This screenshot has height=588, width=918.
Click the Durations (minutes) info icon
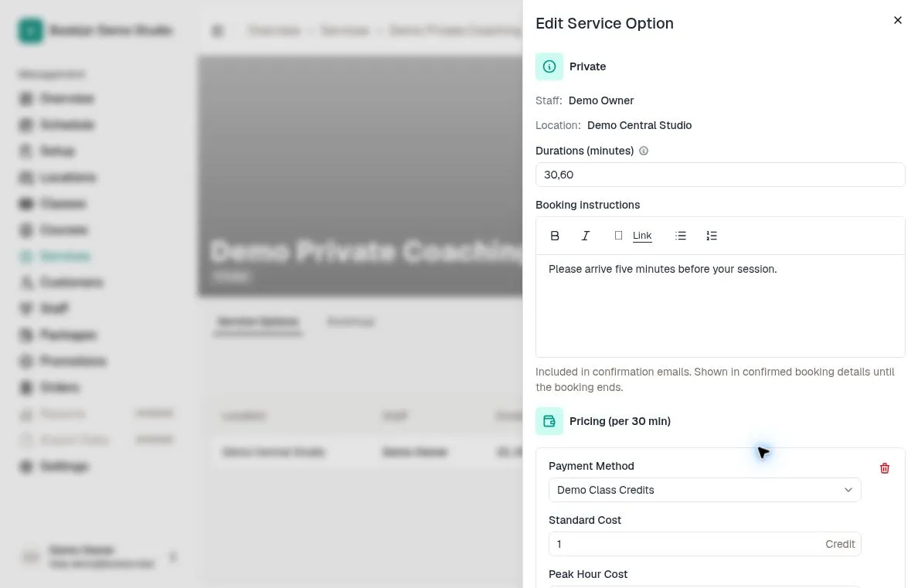pos(644,151)
